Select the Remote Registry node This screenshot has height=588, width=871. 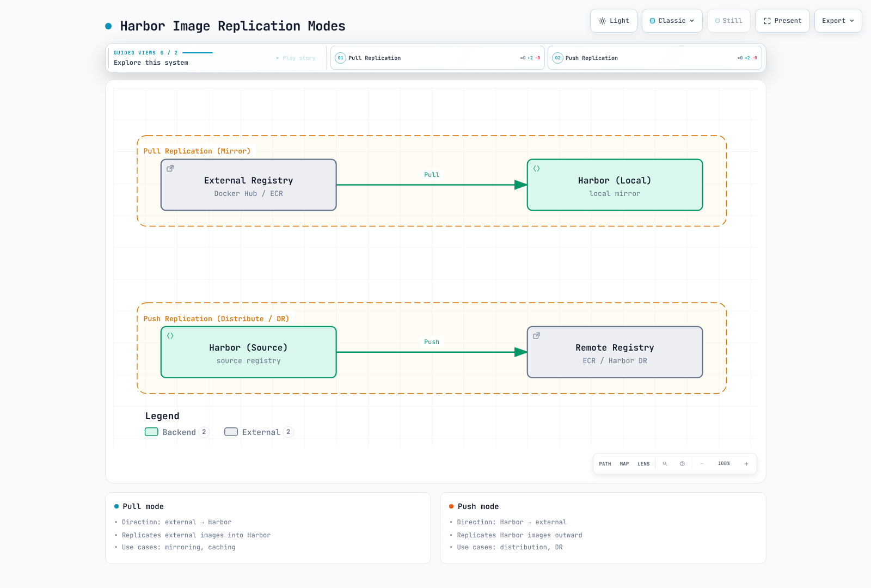point(615,352)
